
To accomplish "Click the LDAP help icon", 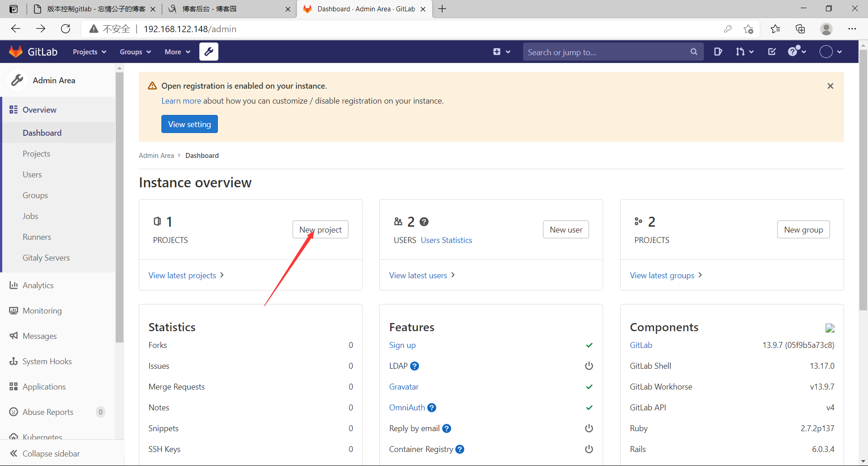I will click(415, 366).
